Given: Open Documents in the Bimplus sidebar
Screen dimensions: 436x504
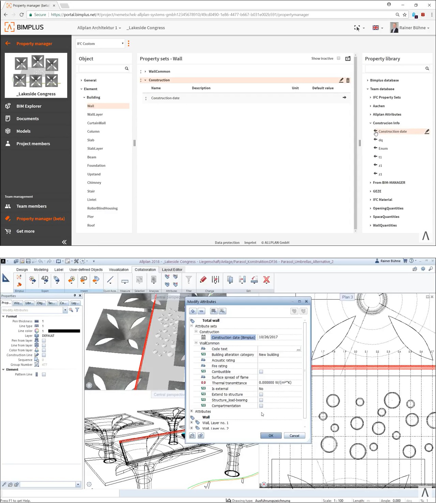Looking at the screenshot, I should tap(27, 119).
